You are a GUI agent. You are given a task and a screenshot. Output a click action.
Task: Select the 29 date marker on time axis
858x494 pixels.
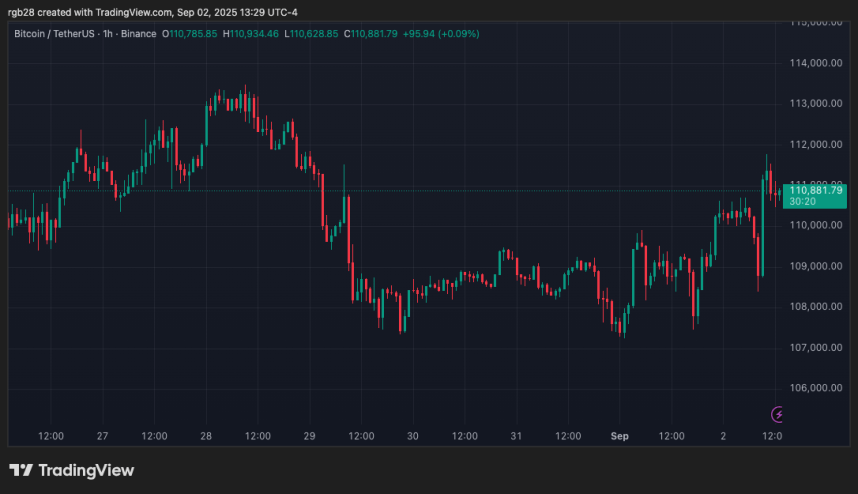click(x=309, y=437)
